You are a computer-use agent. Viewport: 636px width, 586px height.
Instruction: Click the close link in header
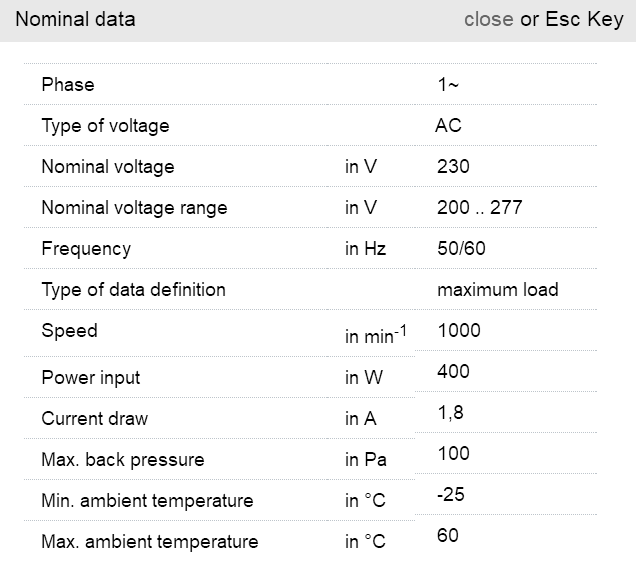coord(488,19)
